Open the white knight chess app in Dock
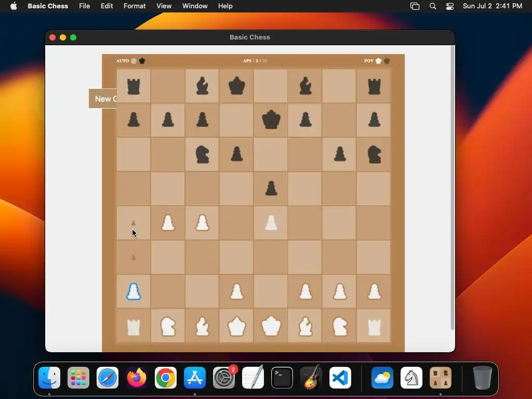The image size is (532, 399). click(x=411, y=377)
